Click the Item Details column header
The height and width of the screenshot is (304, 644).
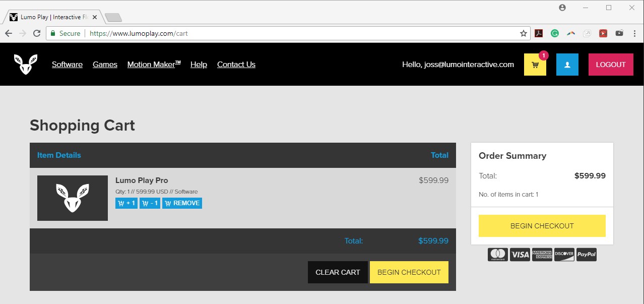[x=59, y=155]
